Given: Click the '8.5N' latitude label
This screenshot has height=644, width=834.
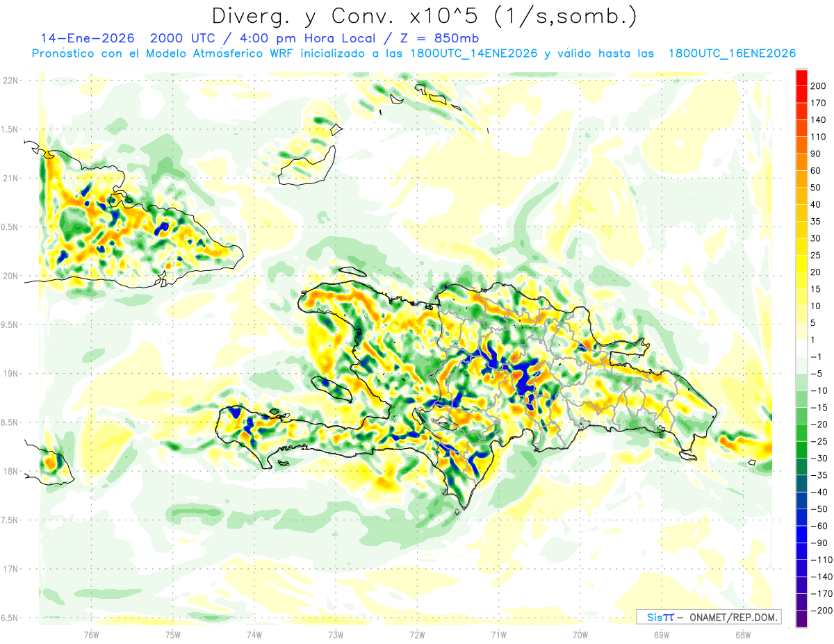Looking at the screenshot, I should 10,422.
